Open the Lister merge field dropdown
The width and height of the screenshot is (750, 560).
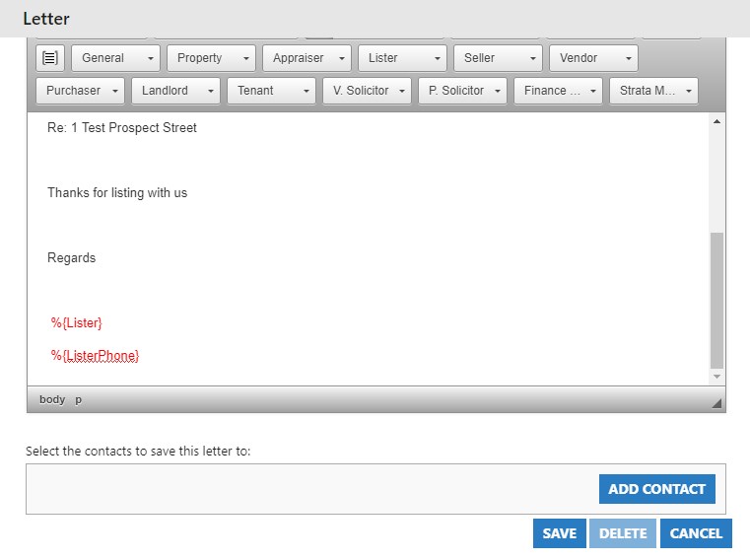point(402,58)
